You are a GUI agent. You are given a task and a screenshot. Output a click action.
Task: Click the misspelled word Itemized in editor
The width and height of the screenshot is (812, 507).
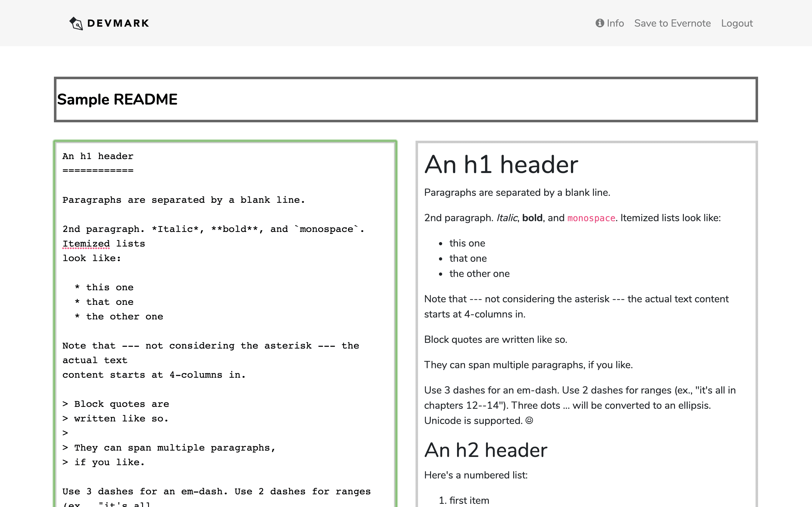coord(86,243)
